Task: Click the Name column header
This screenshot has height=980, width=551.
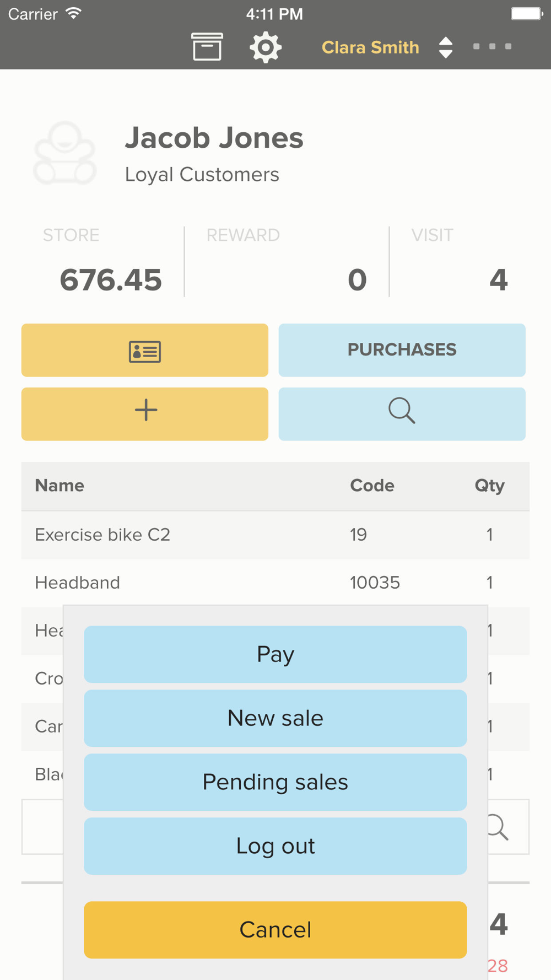Action: (x=60, y=486)
